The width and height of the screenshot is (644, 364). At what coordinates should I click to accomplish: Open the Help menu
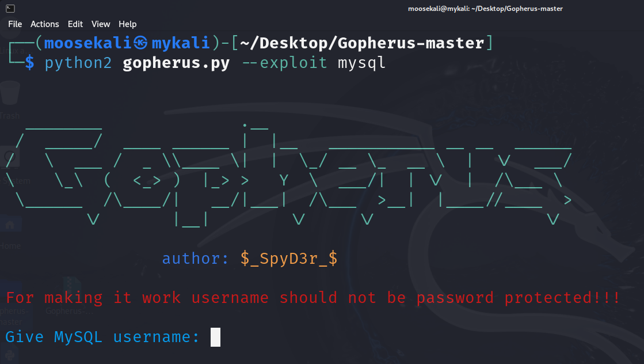click(128, 24)
